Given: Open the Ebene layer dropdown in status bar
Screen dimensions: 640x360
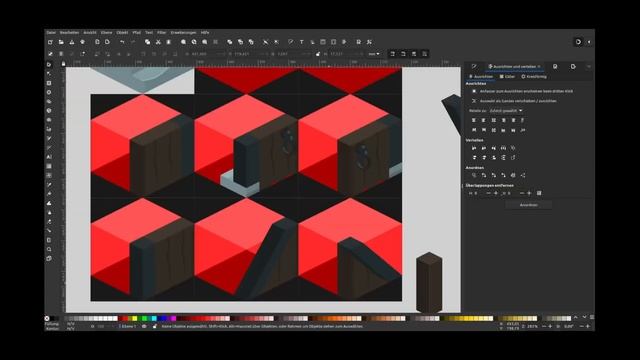Looking at the screenshot, I should (128, 327).
